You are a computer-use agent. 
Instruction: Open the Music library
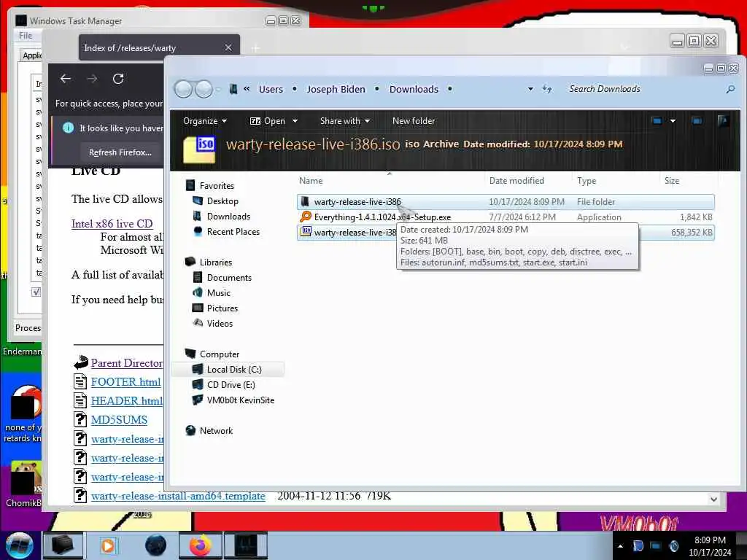click(x=218, y=293)
